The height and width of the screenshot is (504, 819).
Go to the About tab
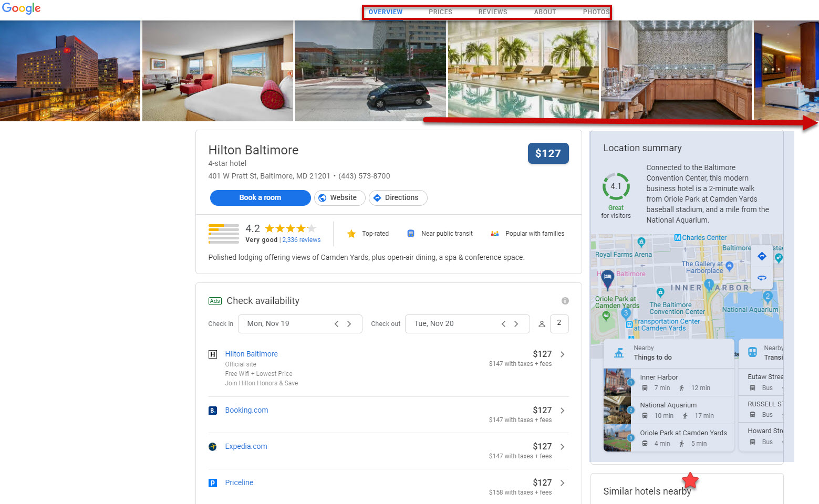[545, 12]
